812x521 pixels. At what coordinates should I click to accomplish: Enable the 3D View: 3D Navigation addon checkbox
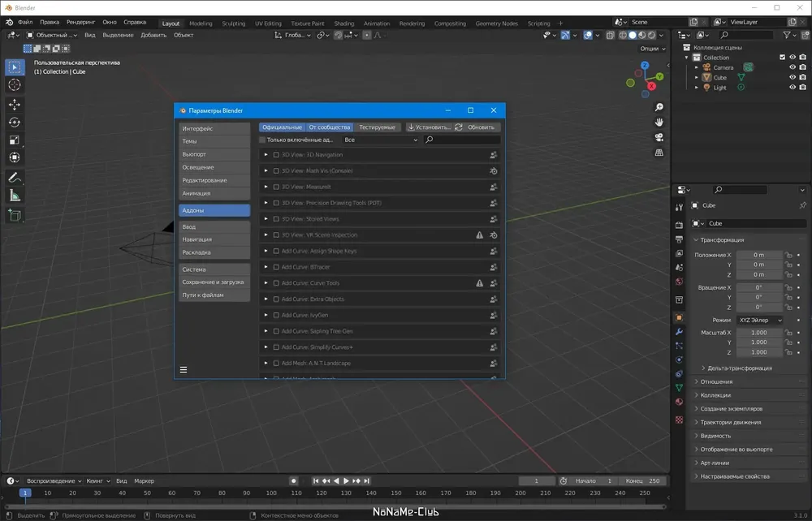click(x=276, y=155)
